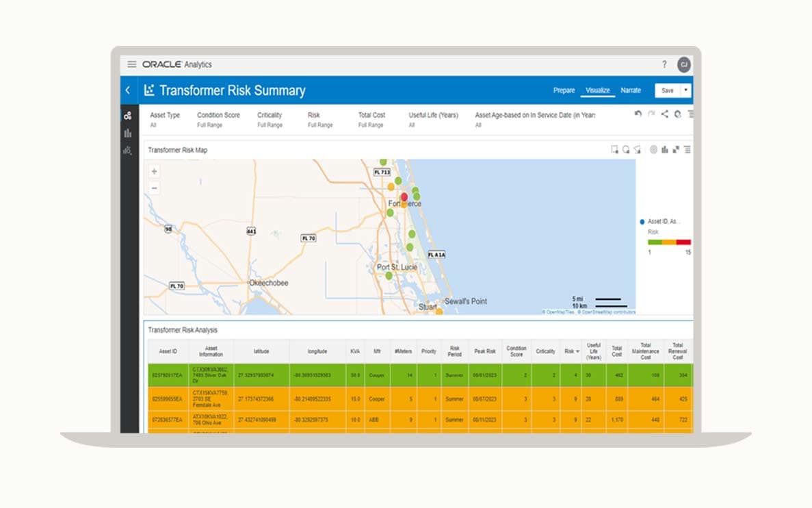Switch to the Prepare tab
Viewport: 812px width, 508px height.
click(564, 90)
